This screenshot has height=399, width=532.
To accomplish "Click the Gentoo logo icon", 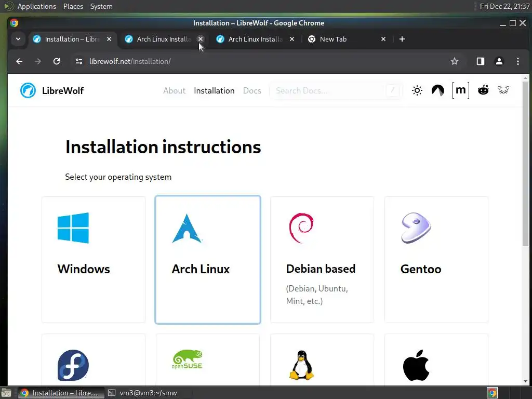I will tap(416, 228).
